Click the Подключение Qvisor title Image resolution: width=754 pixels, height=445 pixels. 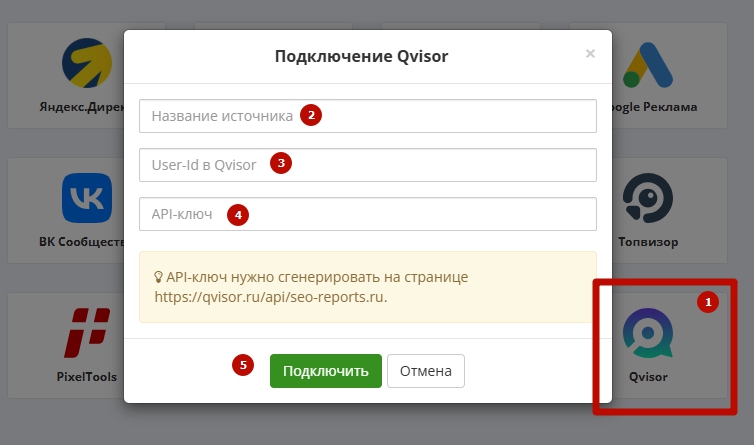click(362, 56)
